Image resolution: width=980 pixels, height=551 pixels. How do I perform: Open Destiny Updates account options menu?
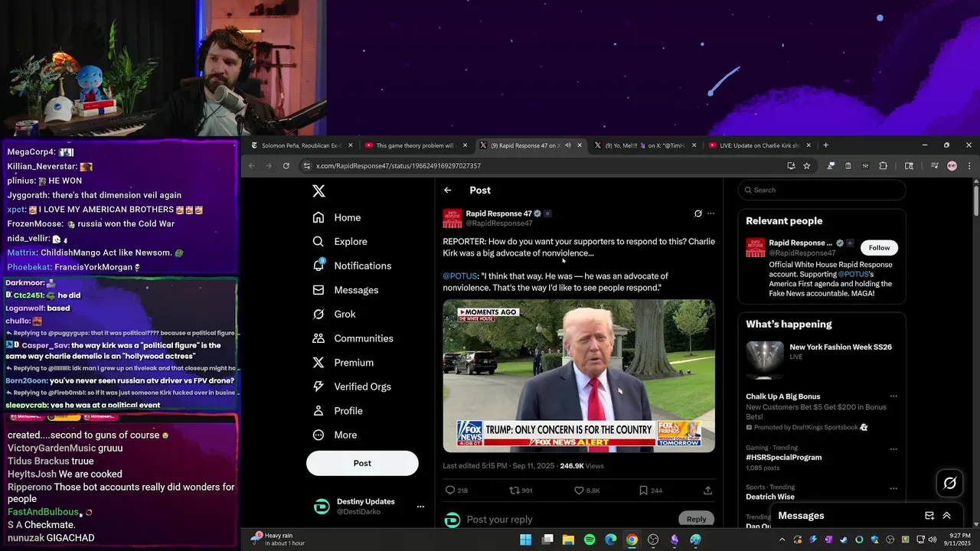tap(420, 507)
